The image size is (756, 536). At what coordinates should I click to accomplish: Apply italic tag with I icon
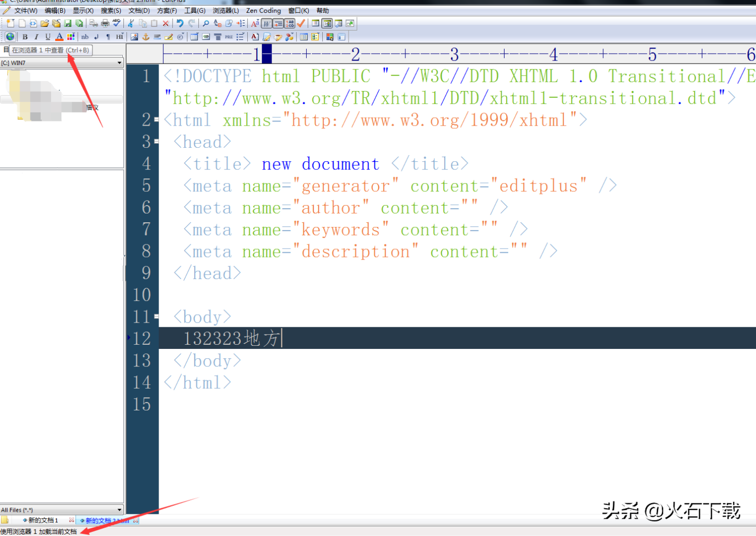click(x=37, y=37)
